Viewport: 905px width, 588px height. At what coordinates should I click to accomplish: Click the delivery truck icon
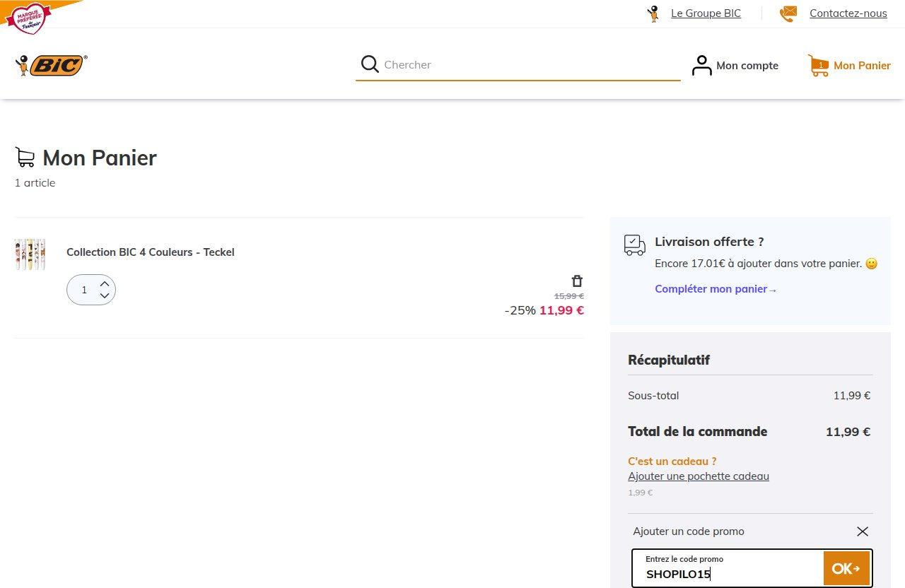[x=635, y=245]
